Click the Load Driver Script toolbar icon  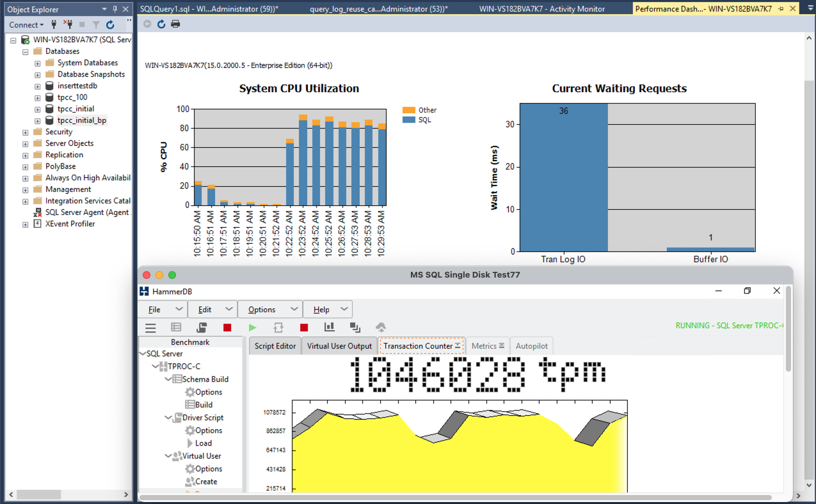point(202,327)
